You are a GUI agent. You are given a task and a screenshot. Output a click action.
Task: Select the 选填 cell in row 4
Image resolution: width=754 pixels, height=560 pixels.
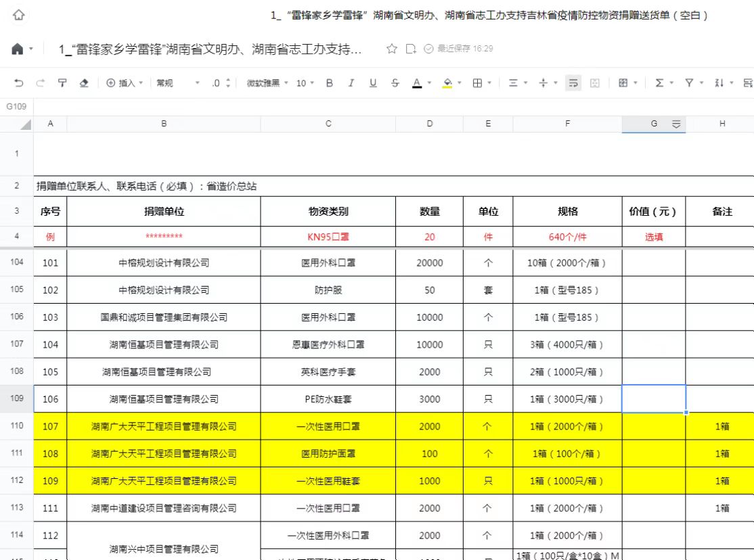(x=654, y=237)
